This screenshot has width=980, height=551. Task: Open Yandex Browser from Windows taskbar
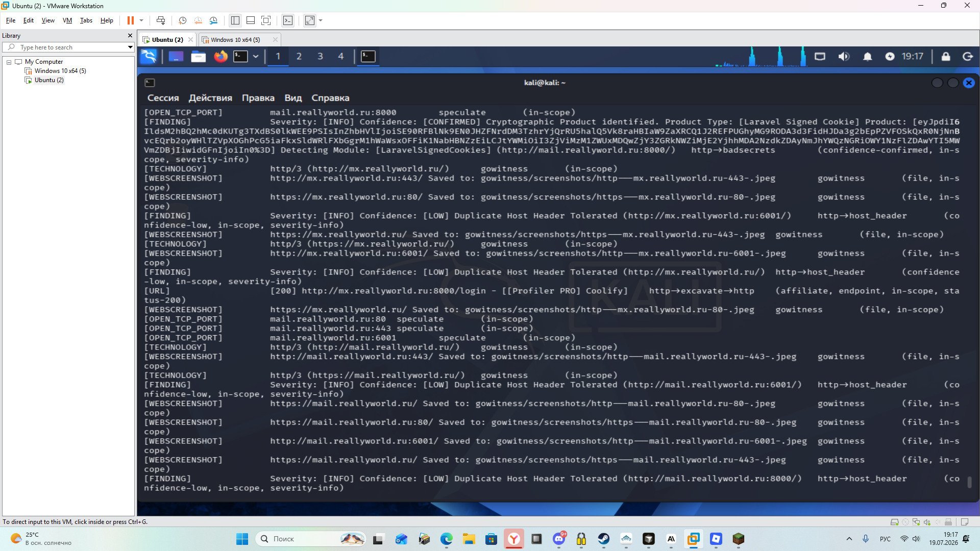[514, 539]
